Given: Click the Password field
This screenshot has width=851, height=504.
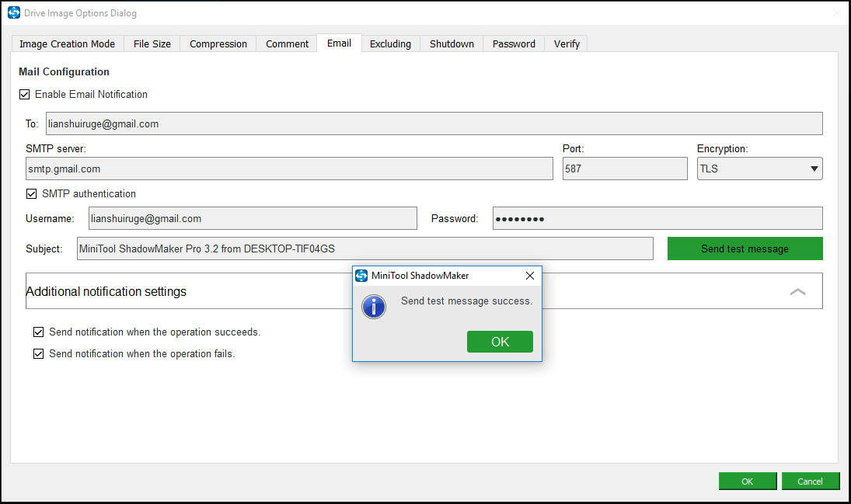Looking at the screenshot, I should [657, 219].
